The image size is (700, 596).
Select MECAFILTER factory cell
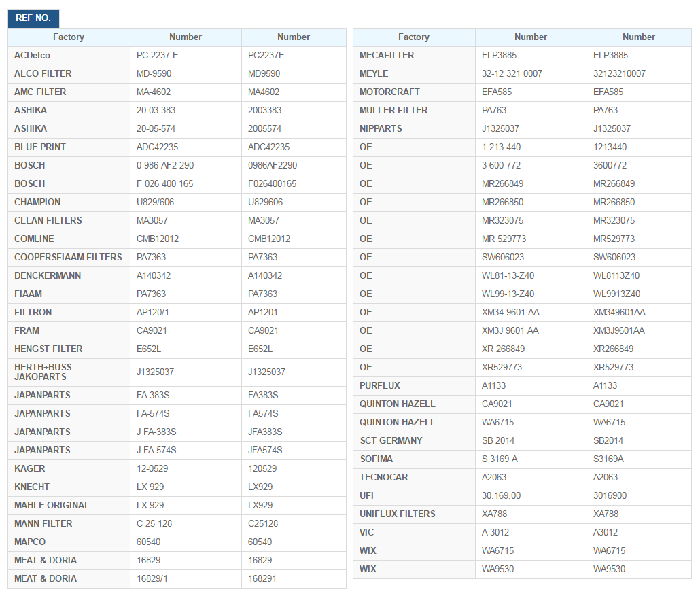(415, 56)
